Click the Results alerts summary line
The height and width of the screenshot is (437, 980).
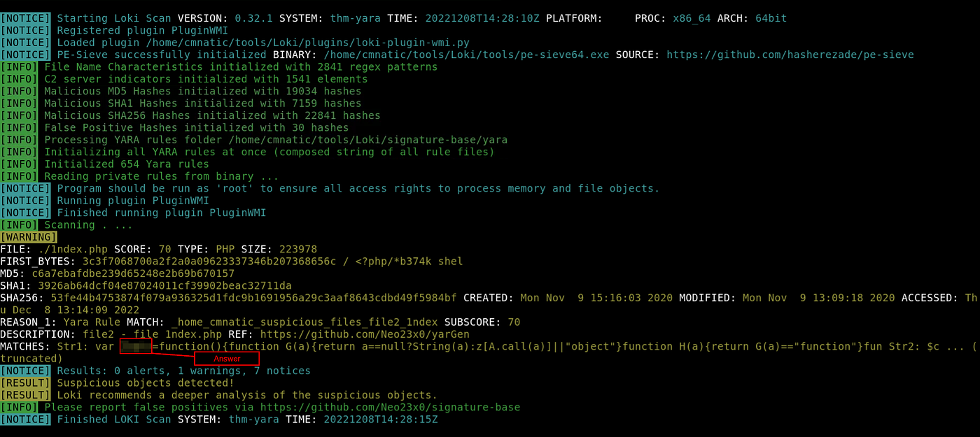pyautogui.click(x=183, y=371)
